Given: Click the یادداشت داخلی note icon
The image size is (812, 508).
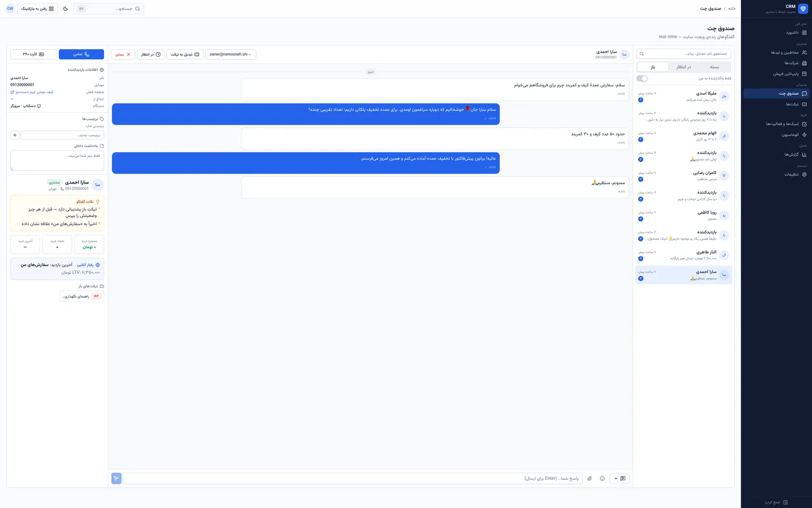Looking at the screenshot, I should coord(101,146).
